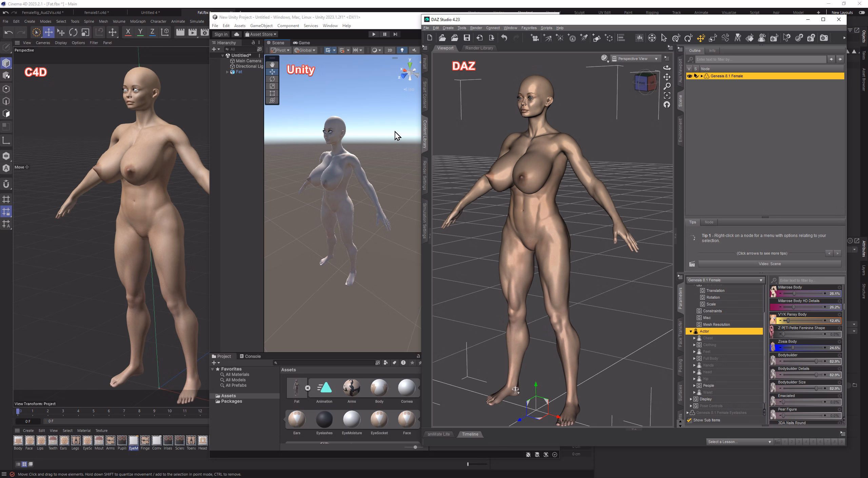Select All Materials under Unity Favorites
This screenshot has height=478, width=868.
tap(237, 375)
